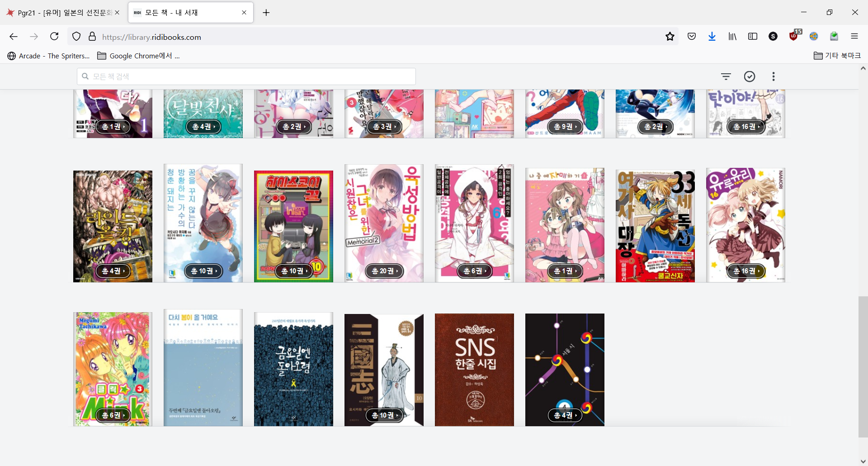
Task: Bookmark this page with the star icon
Action: [x=670, y=37]
